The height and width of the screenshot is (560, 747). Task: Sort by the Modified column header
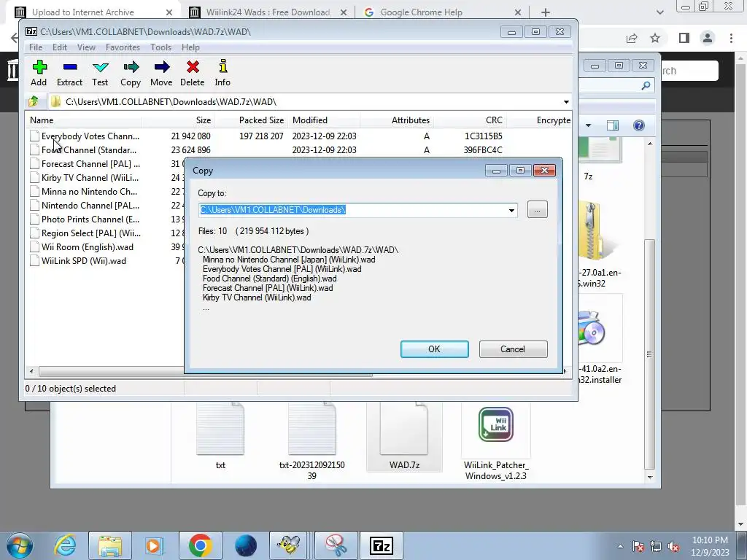324,120
